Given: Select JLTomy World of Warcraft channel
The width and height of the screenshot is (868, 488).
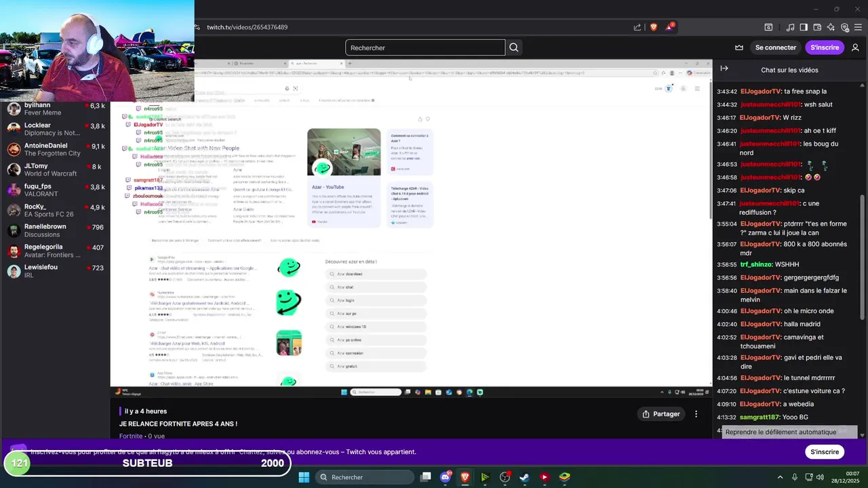Looking at the screenshot, I should 55,170.
